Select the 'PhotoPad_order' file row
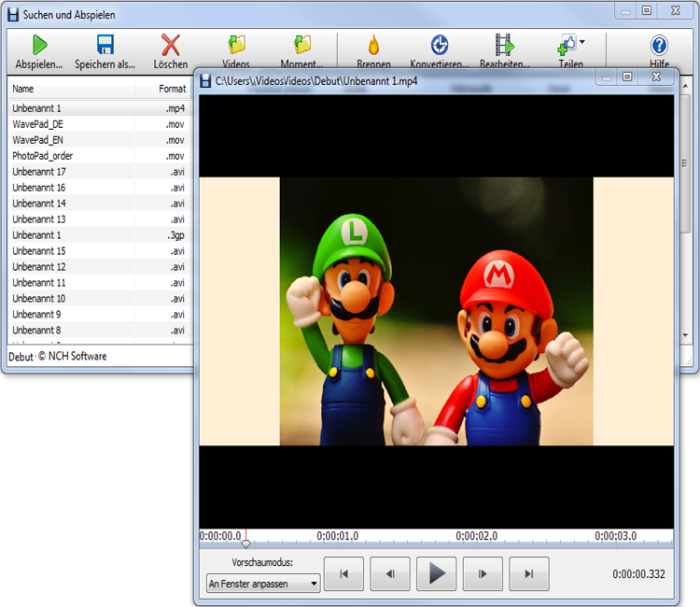Viewport: 700px width, 607px height. tap(100, 156)
